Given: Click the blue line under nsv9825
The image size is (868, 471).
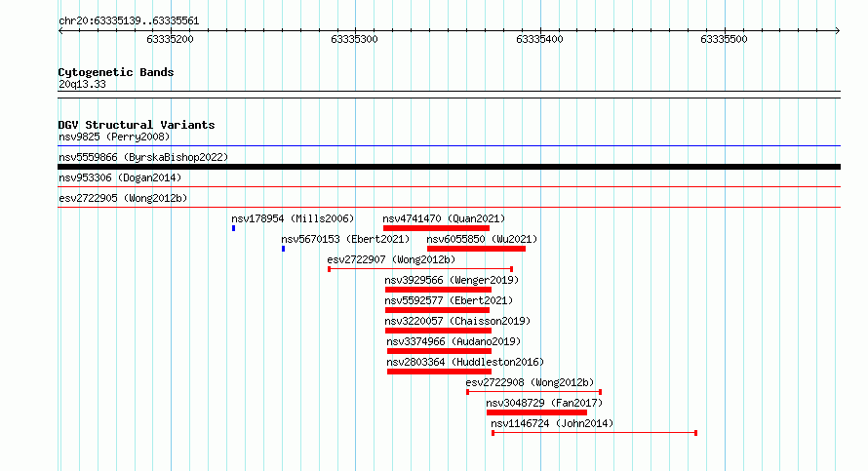Looking at the screenshot, I should click(449, 146).
